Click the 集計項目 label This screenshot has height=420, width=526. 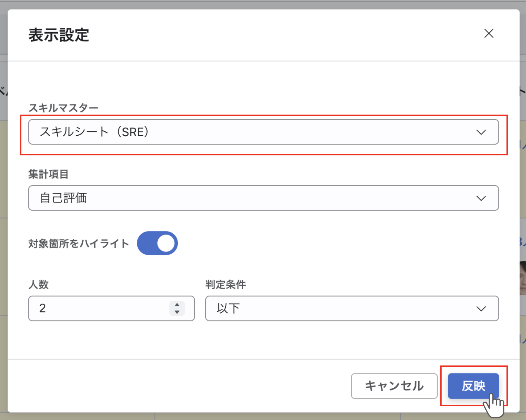48,174
